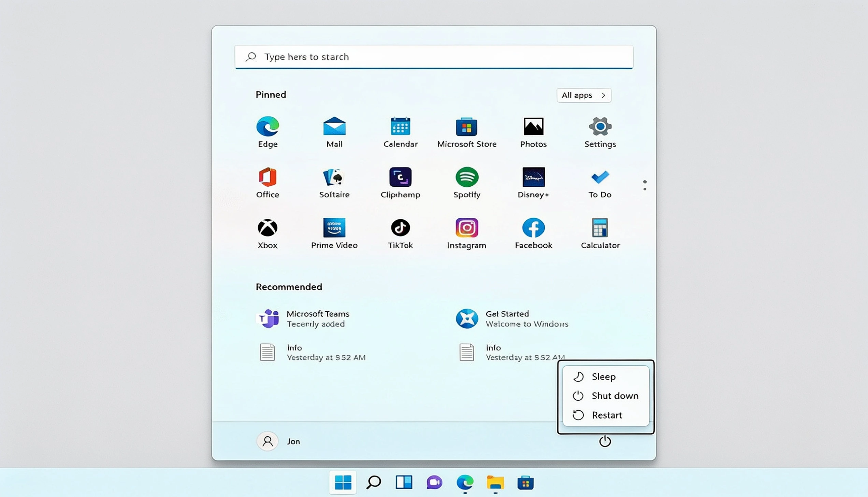The height and width of the screenshot is (497, 868).
Task: Open the Calendar app
Action: (401, 132)
